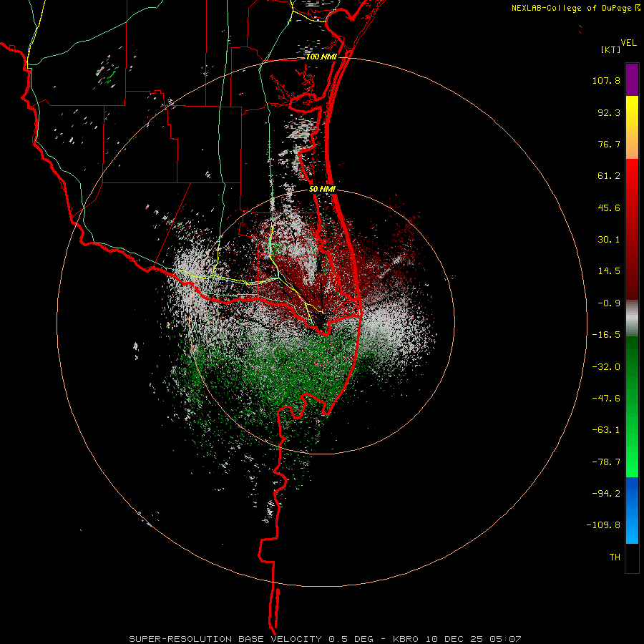Click the -78.7 legend value
The height and width of the screenshot is (644, 644).
pyautogui.click(x=606, y=462)
